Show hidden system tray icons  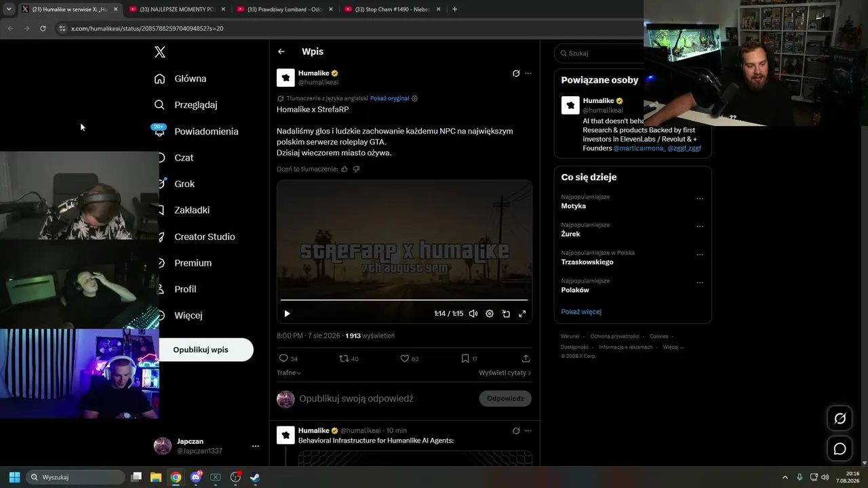pos(785,477)
